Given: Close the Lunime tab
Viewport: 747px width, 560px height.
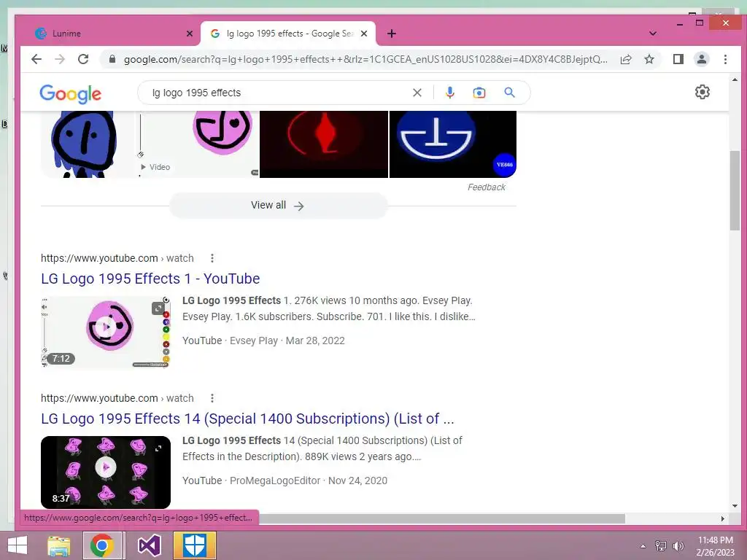Looking at the screenshot, I should (x=190, y=34).
